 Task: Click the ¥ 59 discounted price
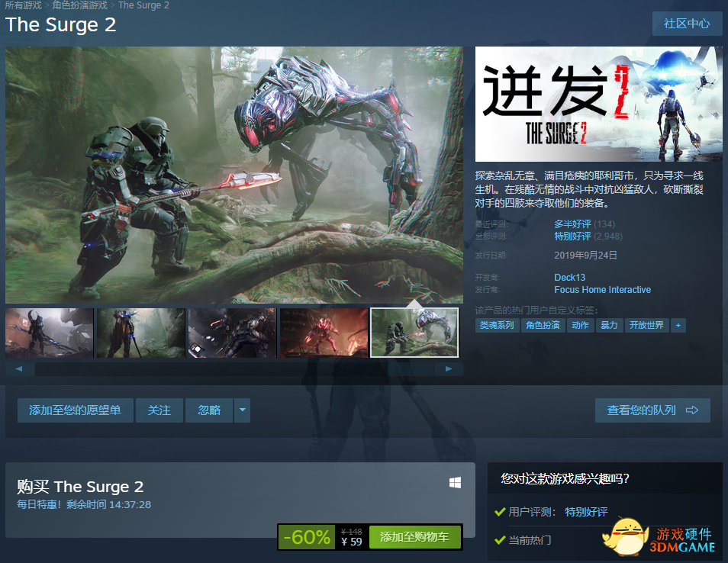point(352,542)
